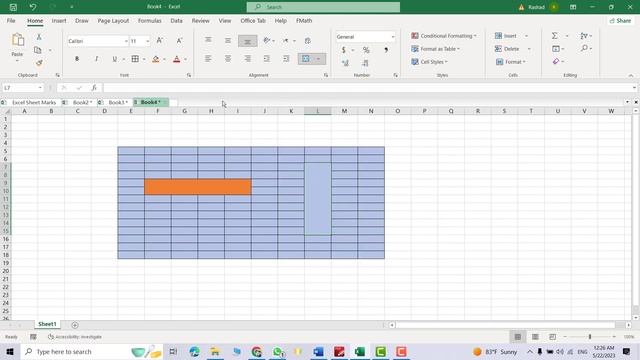Toggle Wrap Text
The width and height of the screenshot is (640, 360).
click(308, 40)
